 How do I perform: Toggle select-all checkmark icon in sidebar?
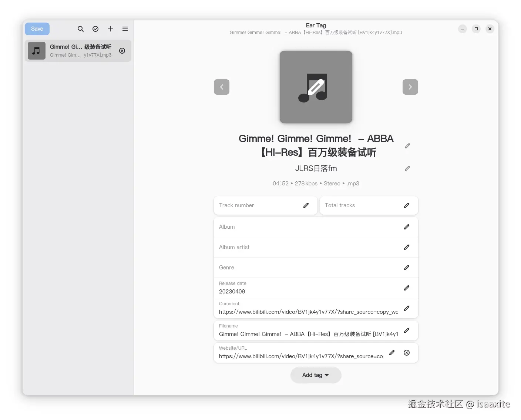point(95,29)
